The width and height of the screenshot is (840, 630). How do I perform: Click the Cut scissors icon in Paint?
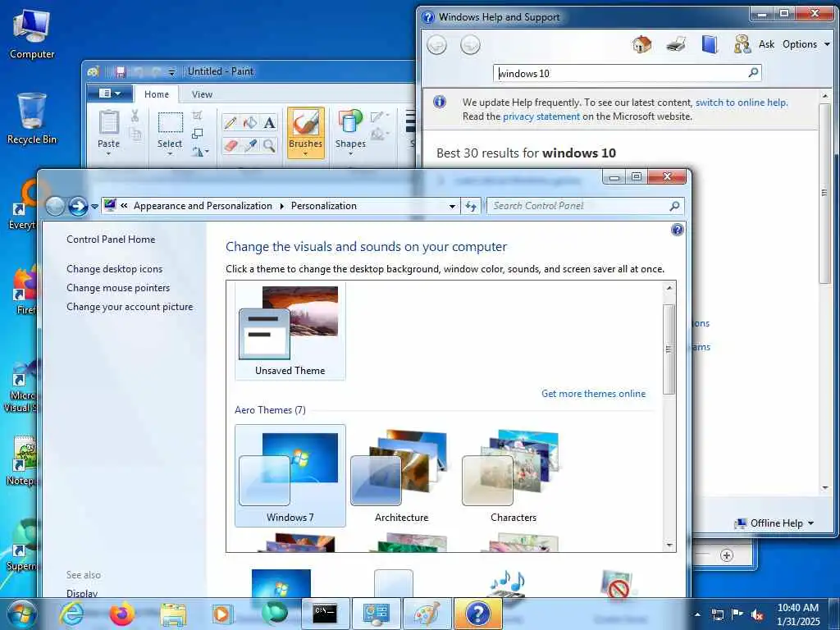[135, 116]
